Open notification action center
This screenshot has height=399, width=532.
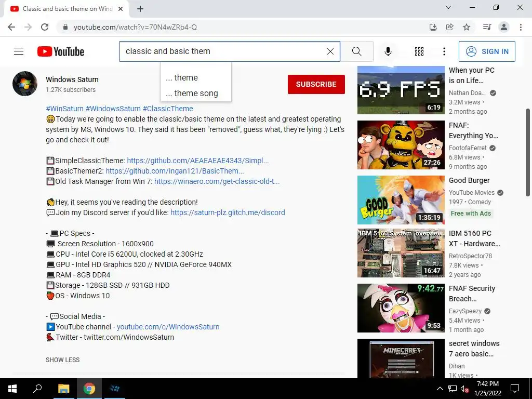[x=515, y=389]
